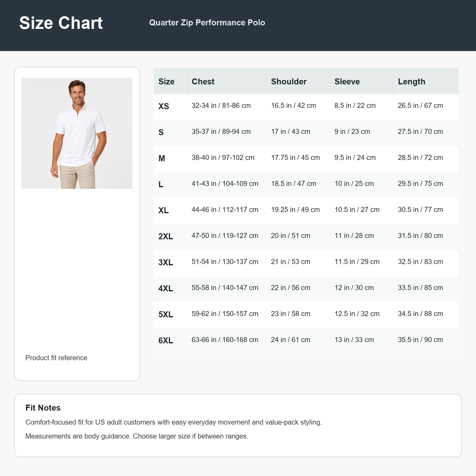Click the polo shirt model photo

pos(77,133)
